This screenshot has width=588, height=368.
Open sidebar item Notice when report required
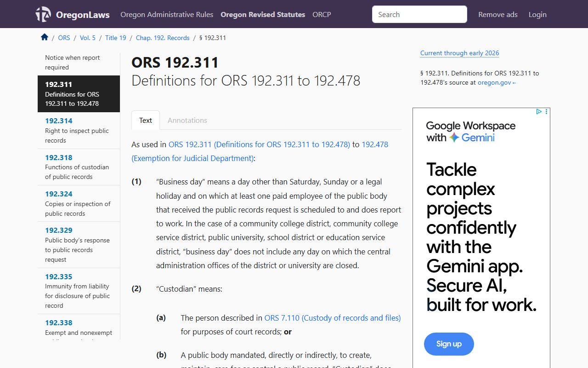[x=79, y=63]
